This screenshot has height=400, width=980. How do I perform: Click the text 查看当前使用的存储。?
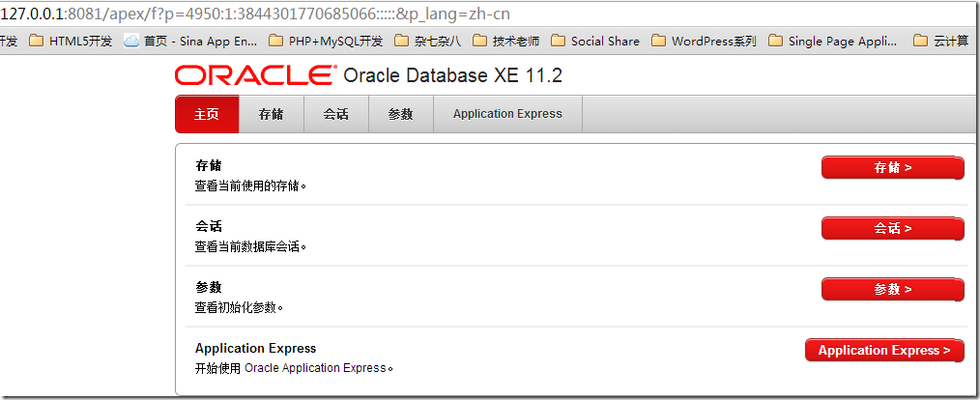point(250,186)
